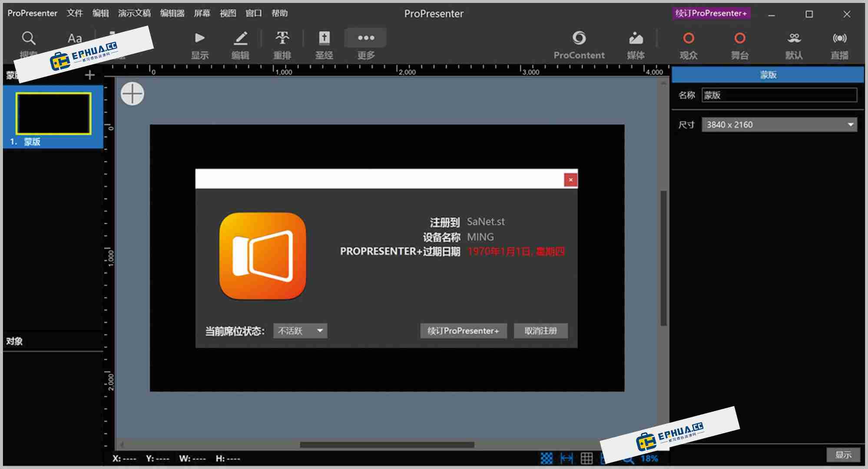Toggle the ruler guides icon in status bar

(567, 458)
